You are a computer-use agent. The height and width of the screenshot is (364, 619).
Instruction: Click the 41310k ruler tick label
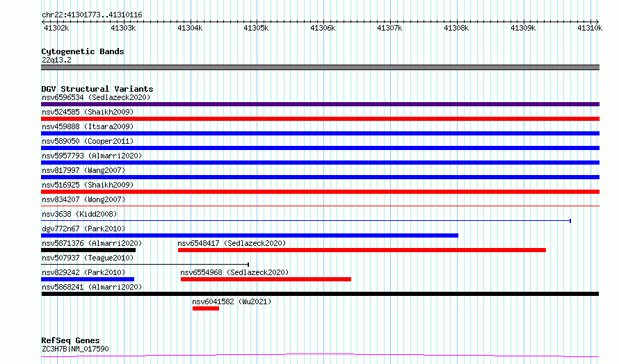pyautogui.click(x=590, y=28)
